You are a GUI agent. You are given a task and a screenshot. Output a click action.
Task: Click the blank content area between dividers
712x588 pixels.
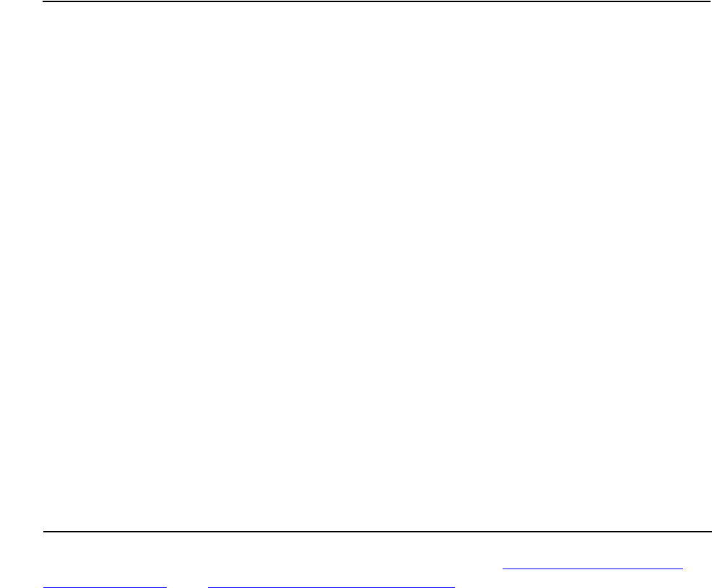click(x=375, y=267)
